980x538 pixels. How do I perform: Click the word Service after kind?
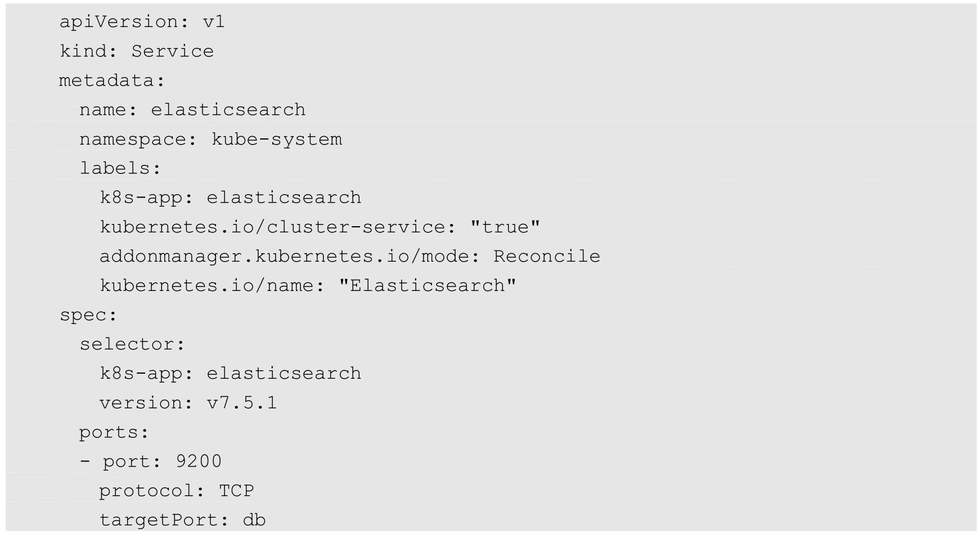click(172, 51)
